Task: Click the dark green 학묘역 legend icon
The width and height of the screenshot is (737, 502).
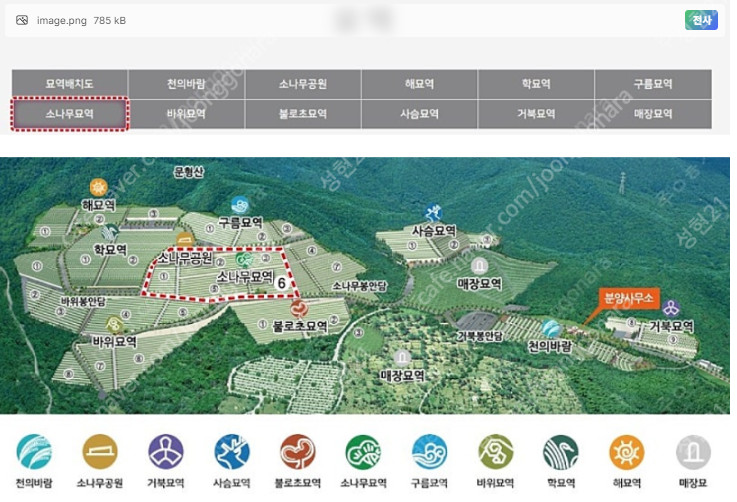Action: click(x=561, y=452)
